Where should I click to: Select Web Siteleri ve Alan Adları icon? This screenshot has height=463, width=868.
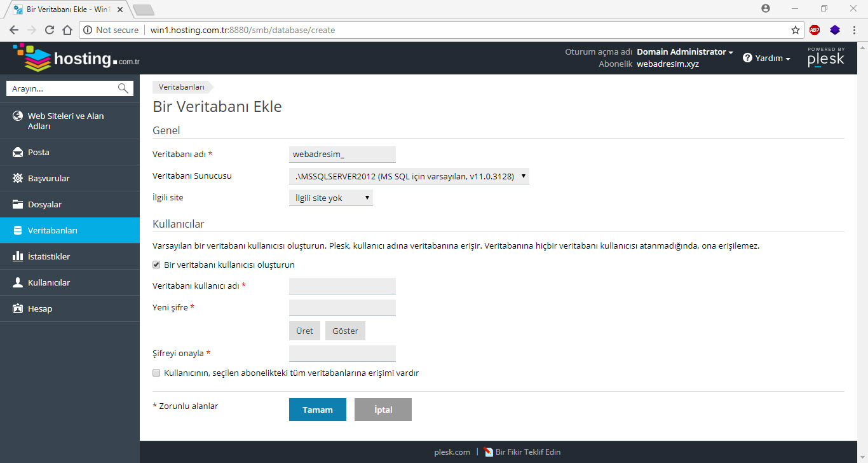click(x=17, y=116)
